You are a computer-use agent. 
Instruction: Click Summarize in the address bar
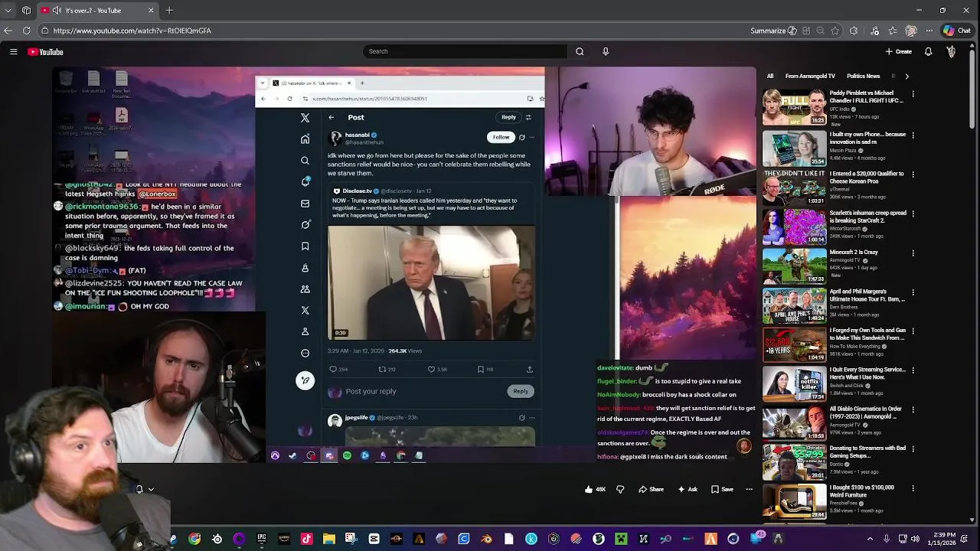tap(773, 31)
